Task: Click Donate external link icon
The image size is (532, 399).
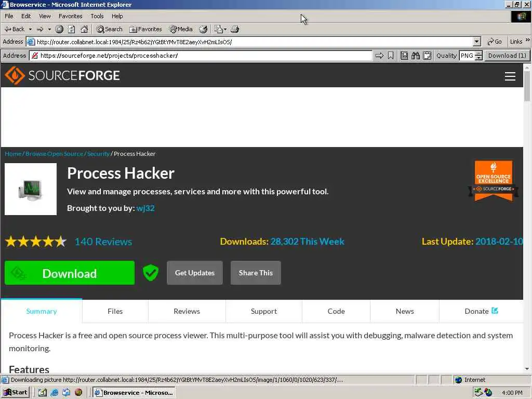Action: (495, 311)
